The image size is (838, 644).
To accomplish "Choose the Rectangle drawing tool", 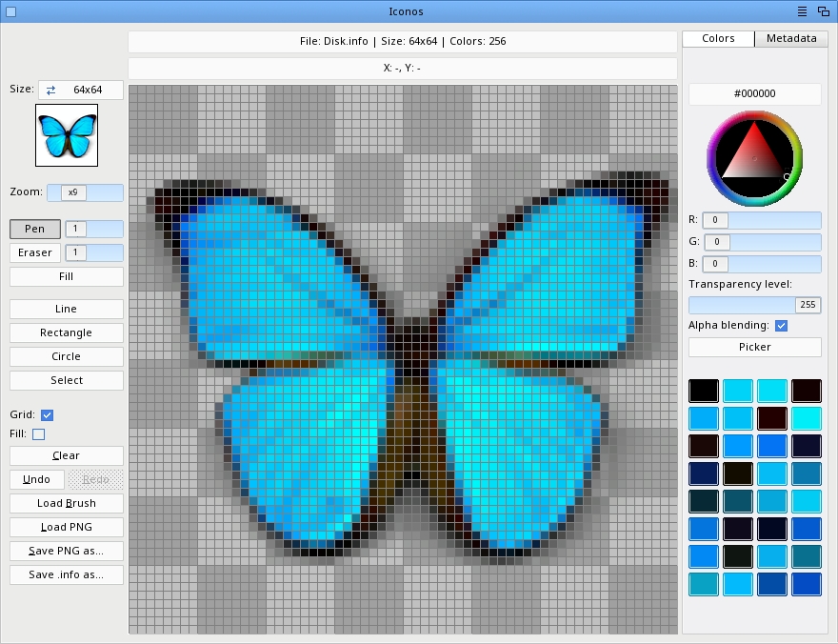I will point(67,332).
